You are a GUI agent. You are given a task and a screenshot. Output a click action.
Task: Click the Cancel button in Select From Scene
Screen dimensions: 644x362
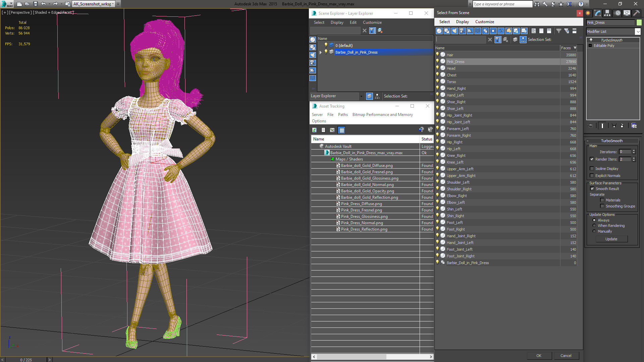[x=566, y=356]
